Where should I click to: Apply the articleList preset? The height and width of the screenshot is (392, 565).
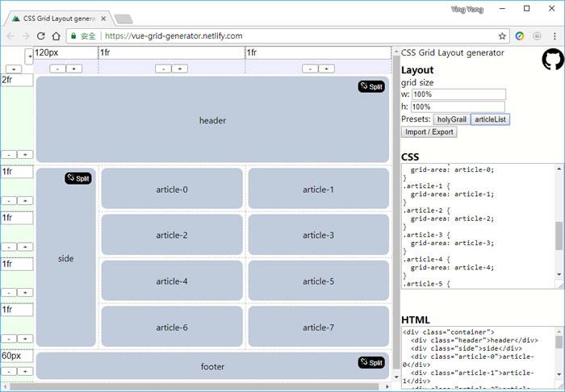490,119
